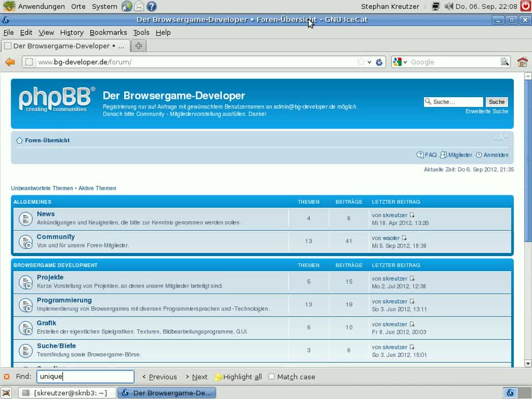532x399 pixels.
Task: Open the mail icon in top panel
Action: [x=139, y=6]
